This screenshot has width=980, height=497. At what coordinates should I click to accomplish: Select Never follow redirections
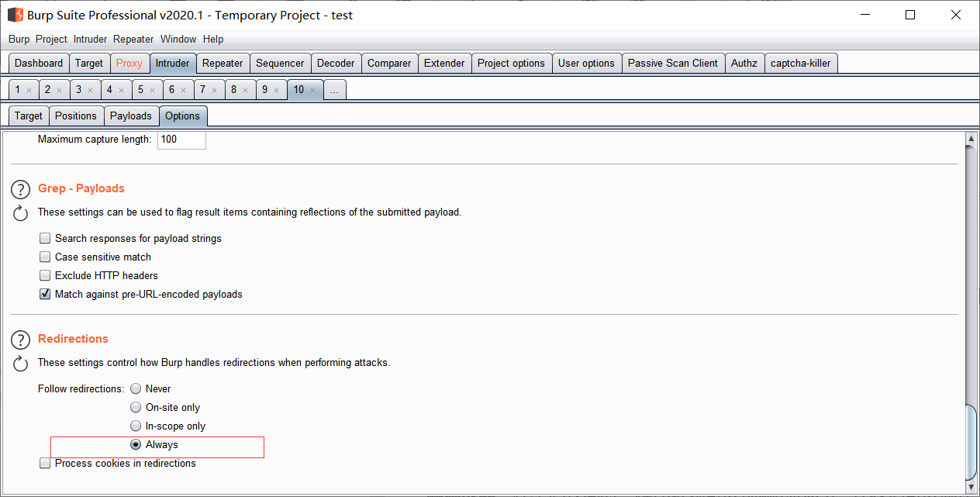136,389
